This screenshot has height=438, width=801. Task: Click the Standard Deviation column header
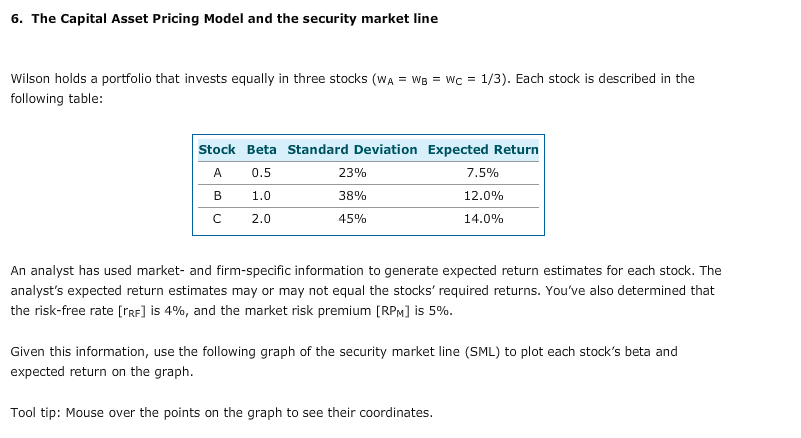click(352, 150)
